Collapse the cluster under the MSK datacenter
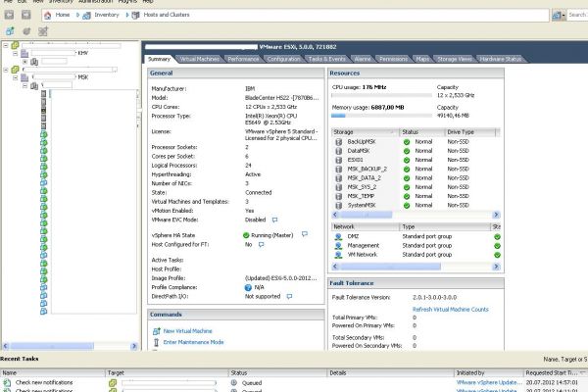This screenshot has width=588, height=392. (x=24, y=86)
